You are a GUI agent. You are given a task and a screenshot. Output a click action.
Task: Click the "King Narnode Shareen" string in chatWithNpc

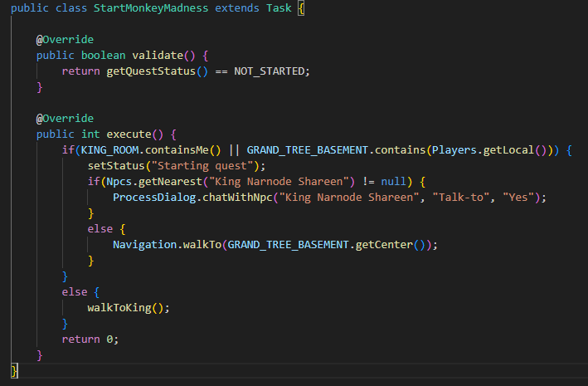[349, 198]
